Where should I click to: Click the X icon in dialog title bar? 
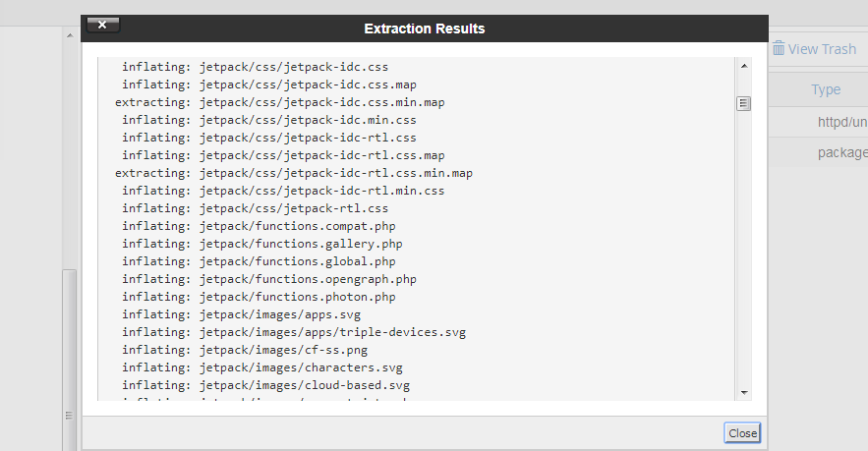click(102, 25)
